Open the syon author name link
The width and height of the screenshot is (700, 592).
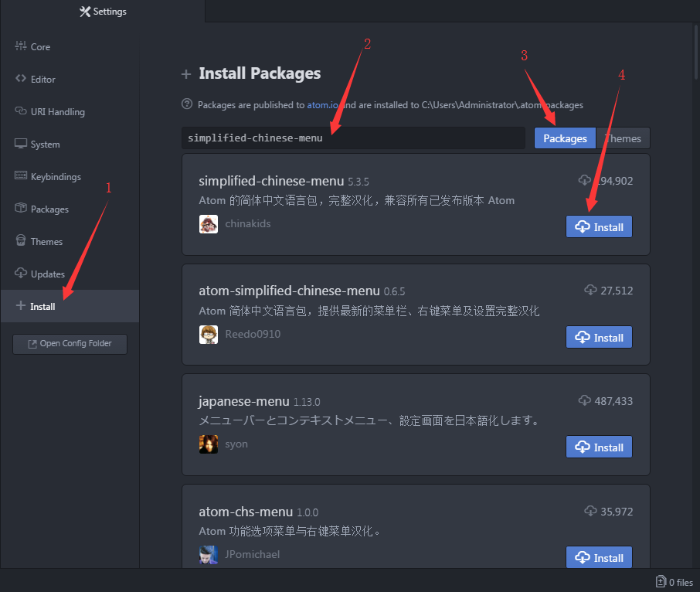pyautogui.click(x=236, y=444)
